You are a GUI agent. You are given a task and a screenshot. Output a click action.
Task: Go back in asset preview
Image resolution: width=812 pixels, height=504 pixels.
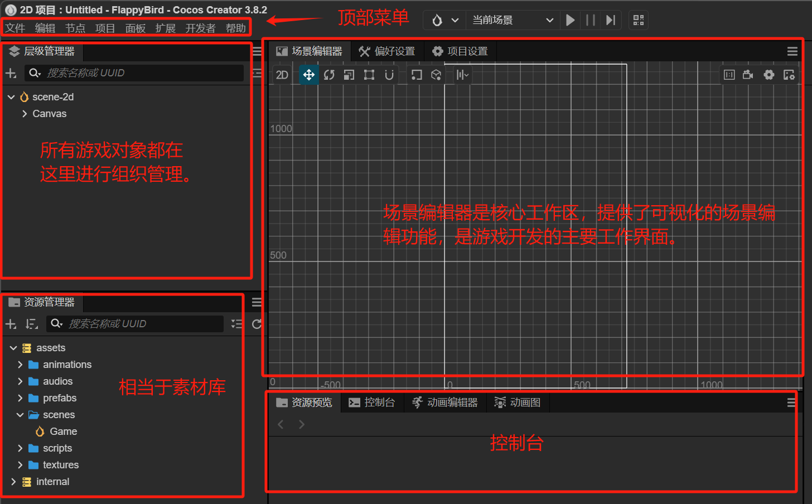[x=281, y=425]
